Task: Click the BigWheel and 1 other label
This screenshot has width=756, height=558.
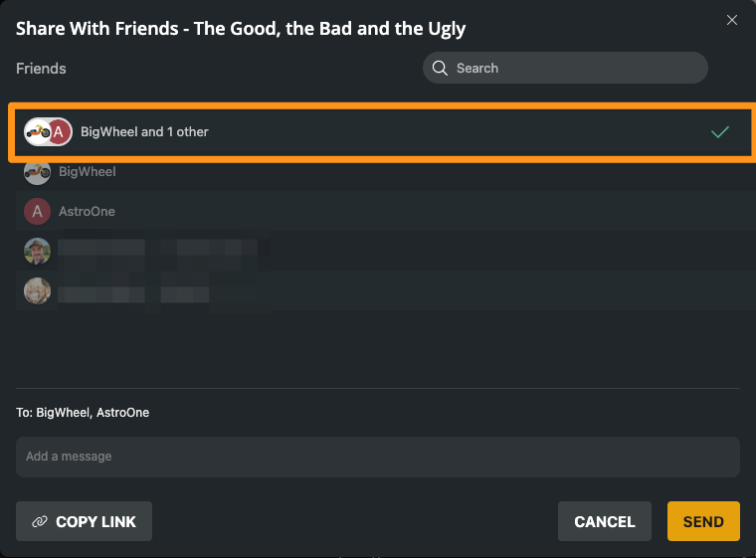Action: [144, 131]
